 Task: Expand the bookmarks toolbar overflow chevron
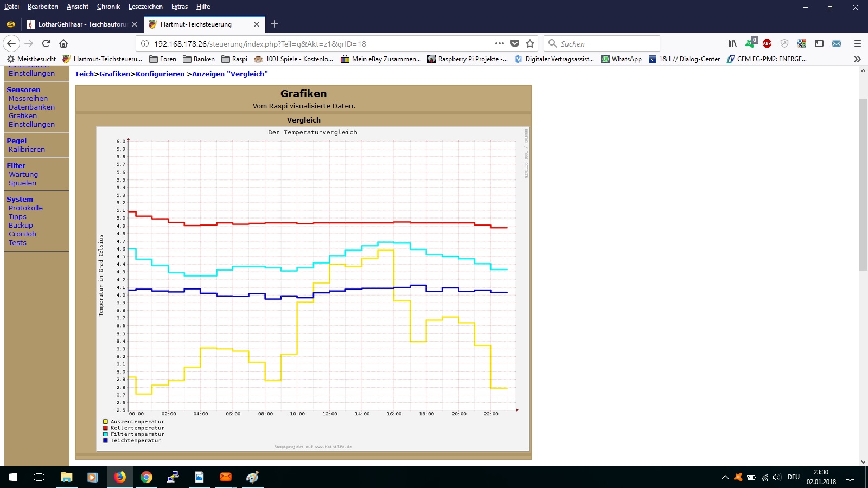pyautogui.click(x=857, y=59)
